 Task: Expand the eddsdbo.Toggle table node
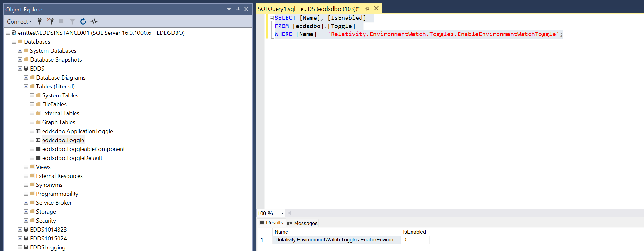(x=32, y=140)
